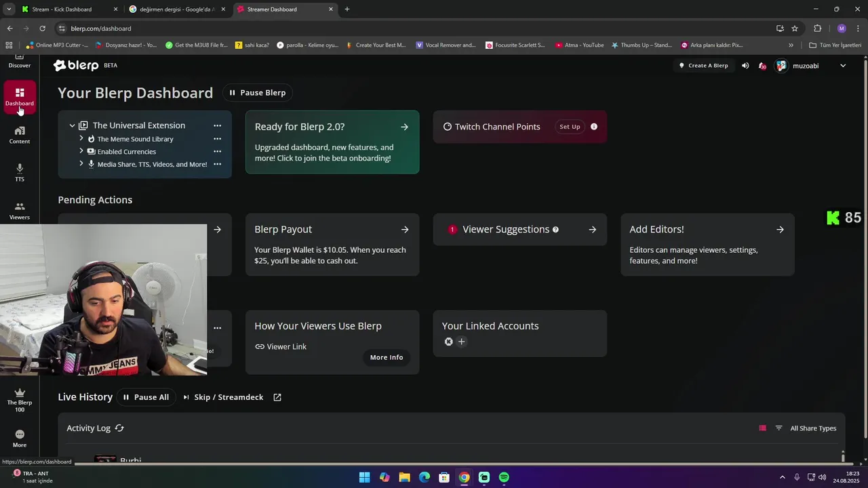
Task: Click Pause Blerp button
Action: [x=257, y=93]
